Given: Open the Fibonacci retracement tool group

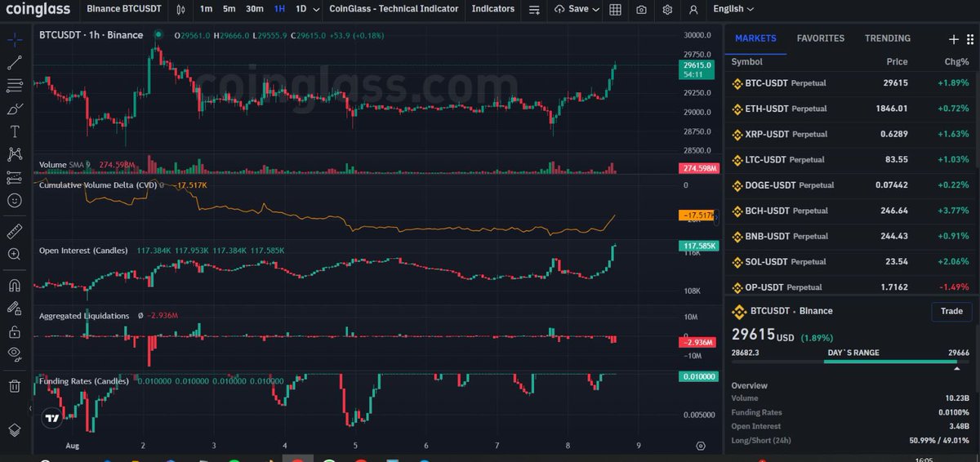Looking at the screenshot, I should tap(15, 85).
